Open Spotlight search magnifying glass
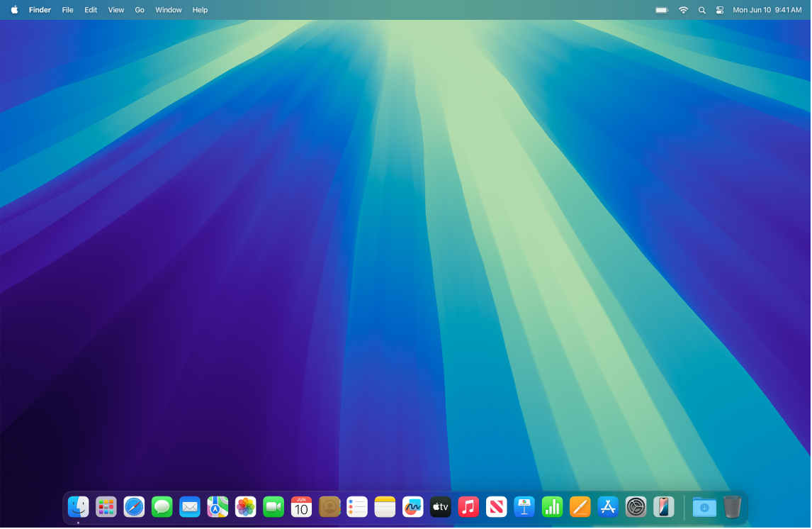This screenshot has width=812, height=529. coord(701,10)
